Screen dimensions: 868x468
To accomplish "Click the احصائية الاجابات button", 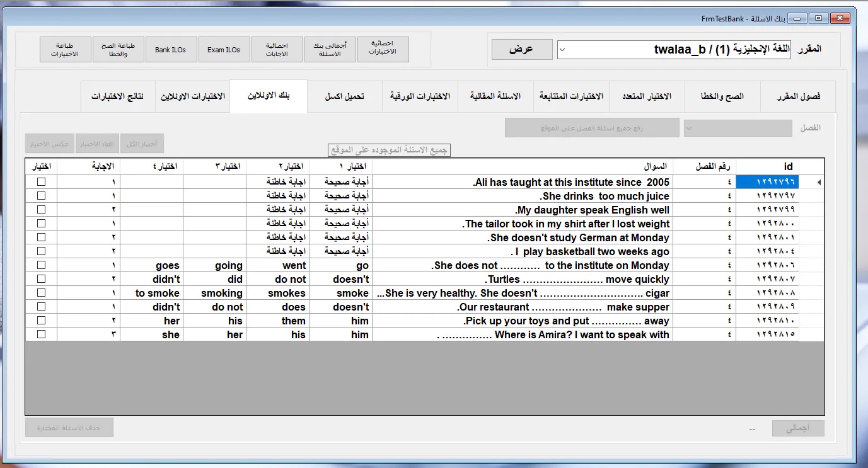I will click(x=277, y=50).
